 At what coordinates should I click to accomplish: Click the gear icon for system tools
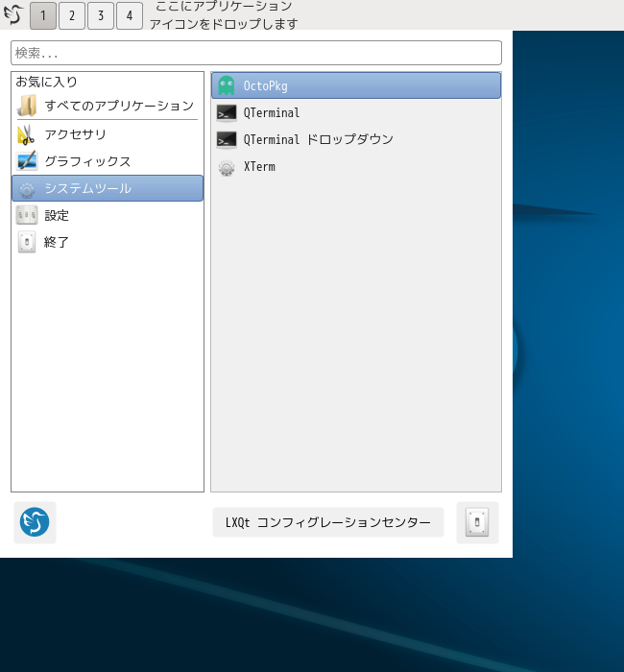tap(27, 188)
